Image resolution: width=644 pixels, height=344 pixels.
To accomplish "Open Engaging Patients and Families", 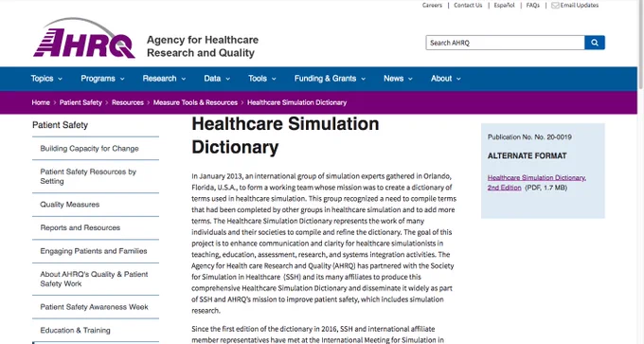I will coord(94,251).
